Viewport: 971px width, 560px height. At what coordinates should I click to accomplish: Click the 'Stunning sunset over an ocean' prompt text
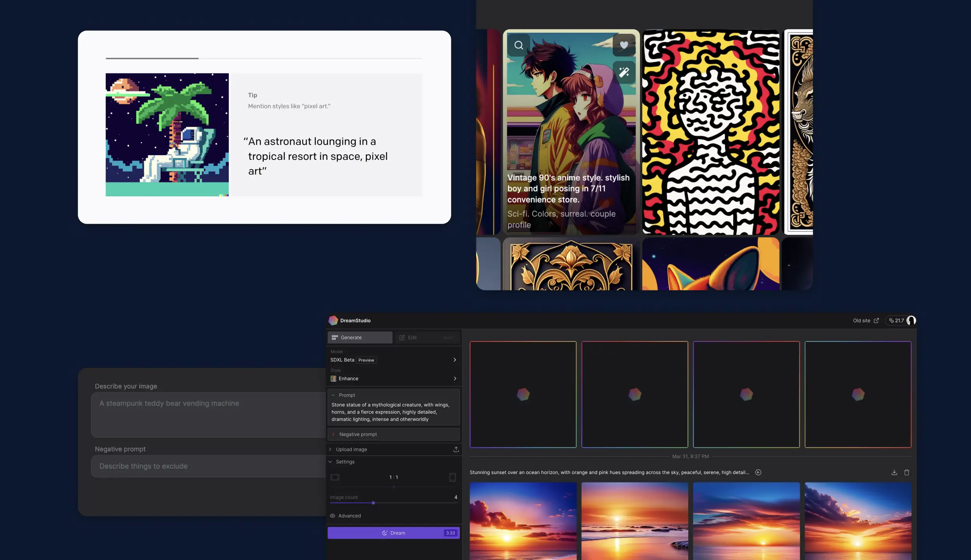(x=609, y=472)
